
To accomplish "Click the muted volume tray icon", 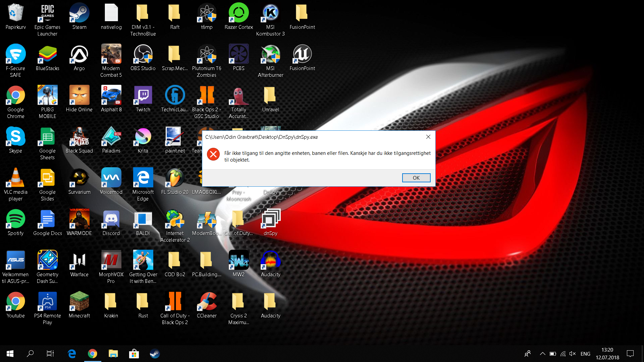I will tap(573, 354).
